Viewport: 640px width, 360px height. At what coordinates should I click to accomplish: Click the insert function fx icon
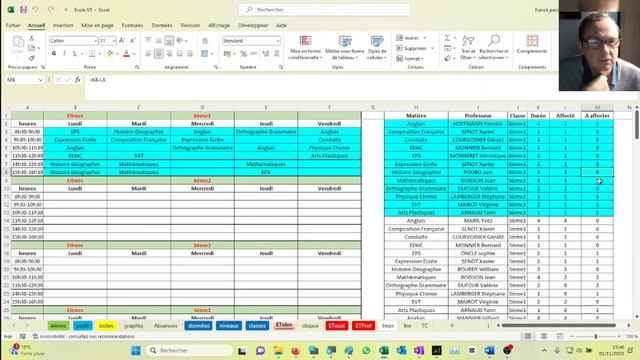(78, 80)
